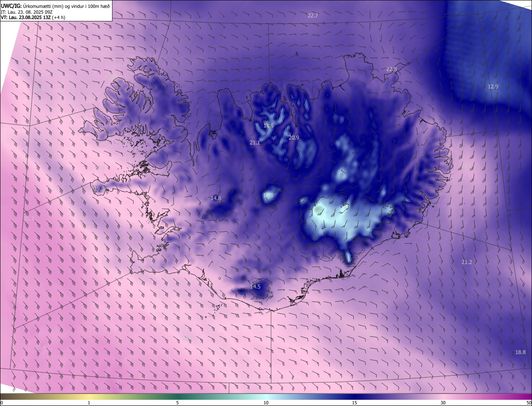This screenshot has height=406, width=532.
Task: Click the 1 tick on the color scale
Action: click(x=89, y=403)
